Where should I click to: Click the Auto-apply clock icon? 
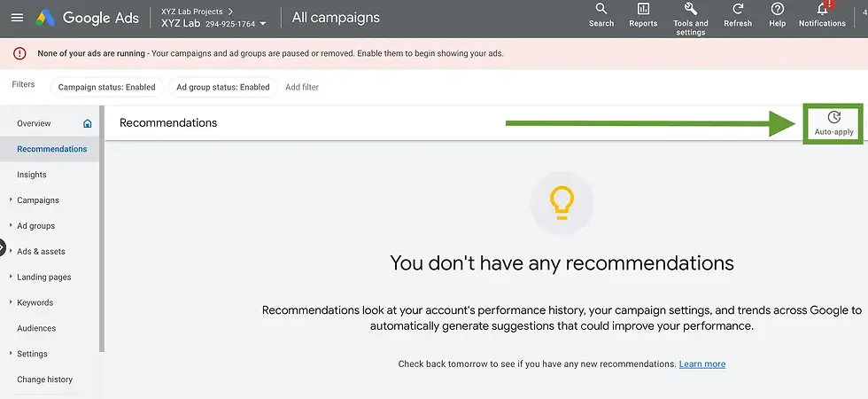(833, 118)
